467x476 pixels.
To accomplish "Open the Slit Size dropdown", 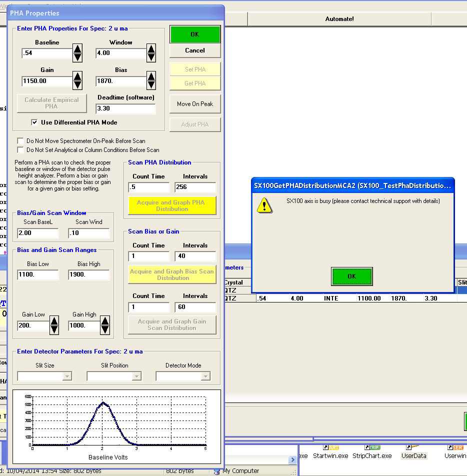I will point(67,376).
